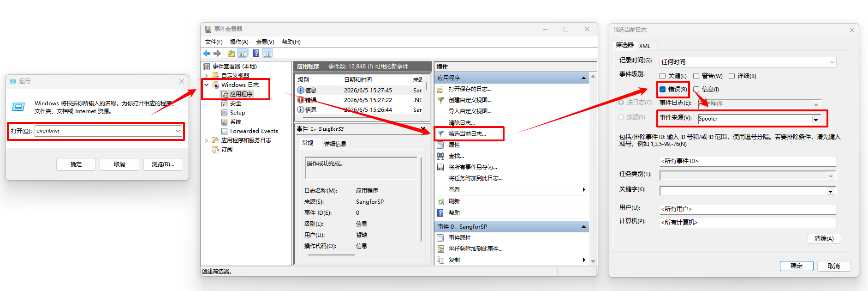This screenshot has height=291, width=868.
Task: Click the 将任务附加到此事件 icon
Action: coord(440,249)
